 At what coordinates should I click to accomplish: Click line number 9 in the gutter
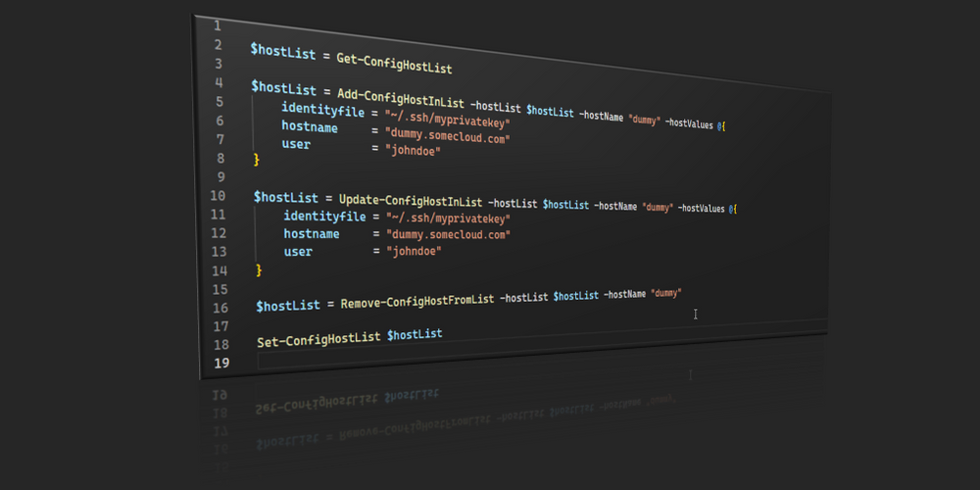click(220, 176)
